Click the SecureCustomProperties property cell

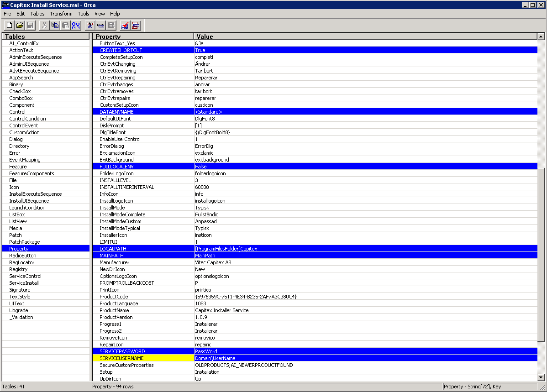coord(143,365)
